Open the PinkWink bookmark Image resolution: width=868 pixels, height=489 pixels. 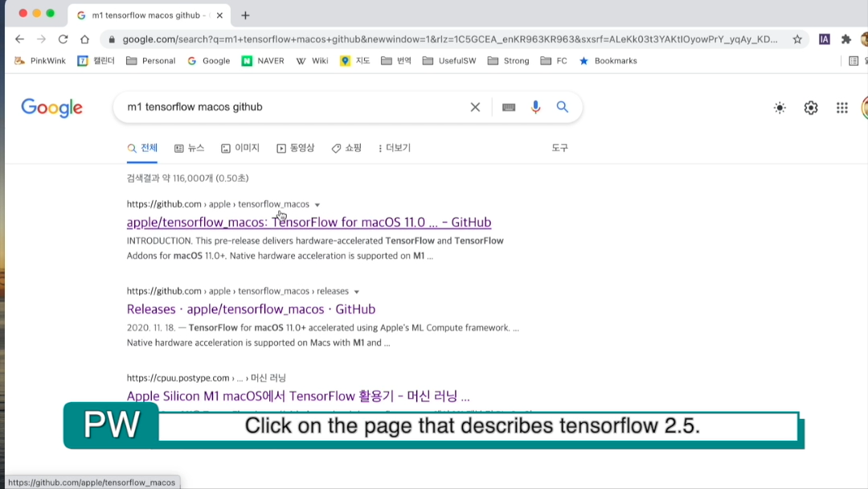coord(40,61)
